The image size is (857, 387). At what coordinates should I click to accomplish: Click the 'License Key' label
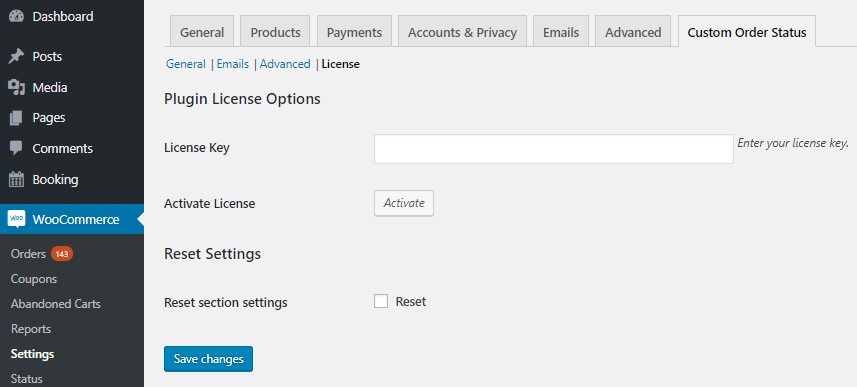[197, 148]
